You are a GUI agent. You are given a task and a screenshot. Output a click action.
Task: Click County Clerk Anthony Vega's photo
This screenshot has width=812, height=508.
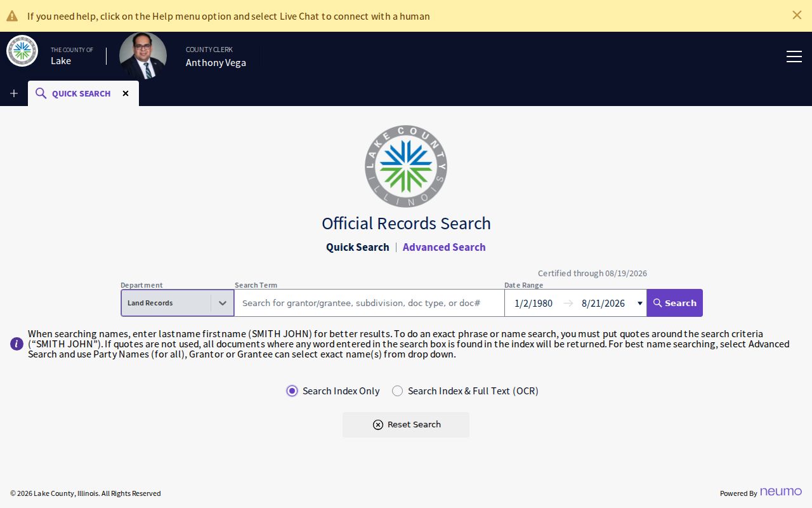coord(143,56)
